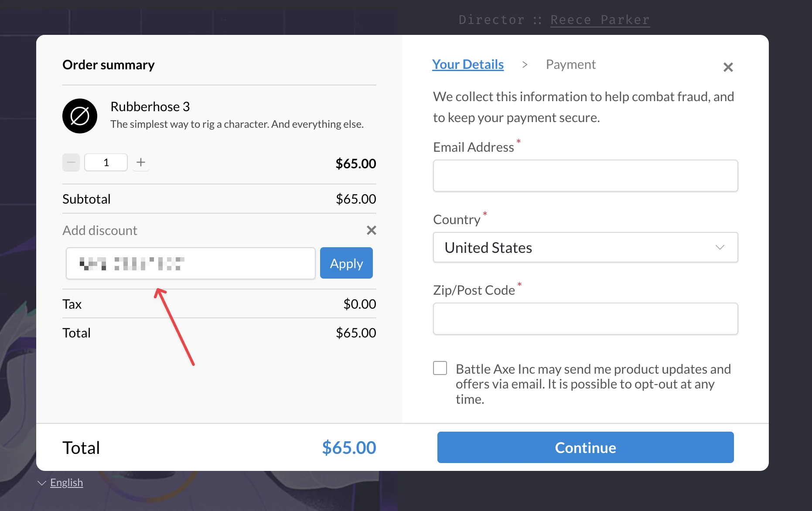Select the quantity number box
This screenshot has width=812, height=511.
pyautogui.click(x=106, y=163)
